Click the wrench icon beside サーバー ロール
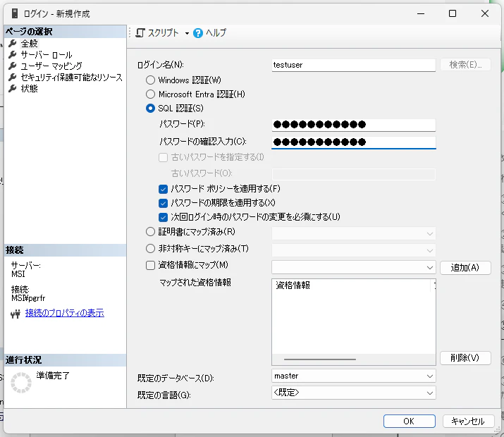This screenshot has width=504, height=437. 12,54
